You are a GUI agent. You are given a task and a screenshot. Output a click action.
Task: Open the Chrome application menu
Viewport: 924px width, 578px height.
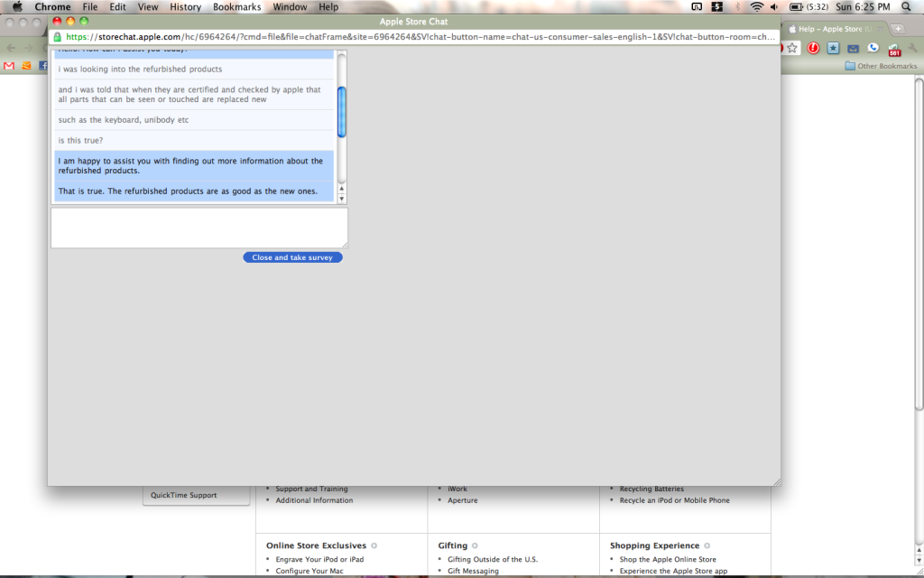(x=52, y=7)
